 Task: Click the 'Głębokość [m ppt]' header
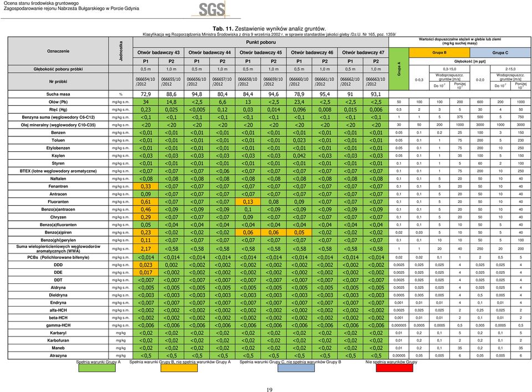pyautogui.click(x=470, y=62)
